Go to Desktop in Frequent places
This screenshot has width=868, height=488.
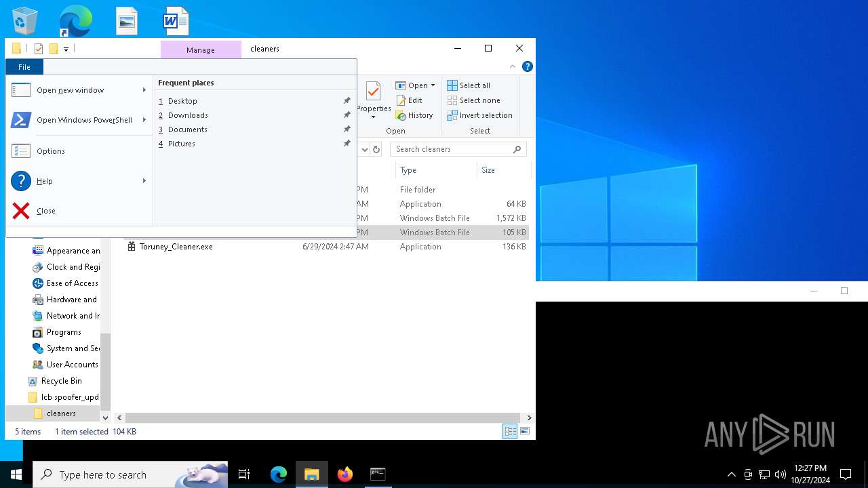tap(182, 101)
